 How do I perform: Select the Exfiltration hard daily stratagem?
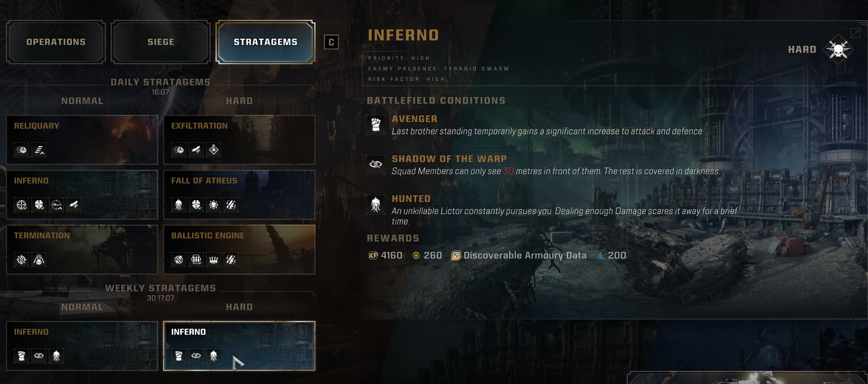pos(239,140)
